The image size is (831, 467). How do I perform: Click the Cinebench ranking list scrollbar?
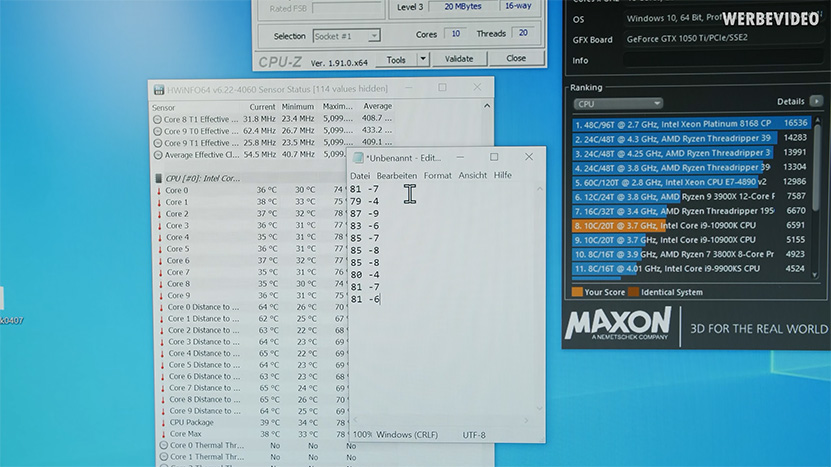[816, 168]
